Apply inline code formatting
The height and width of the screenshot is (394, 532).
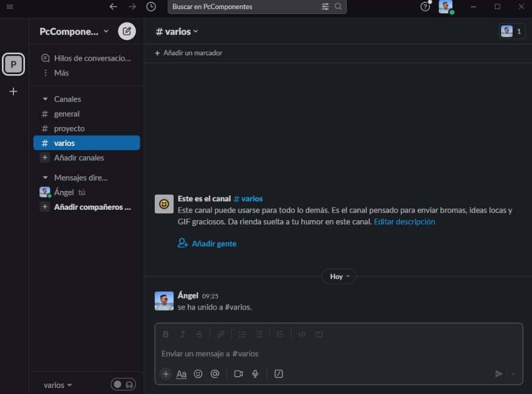click(x=302, y=334)
